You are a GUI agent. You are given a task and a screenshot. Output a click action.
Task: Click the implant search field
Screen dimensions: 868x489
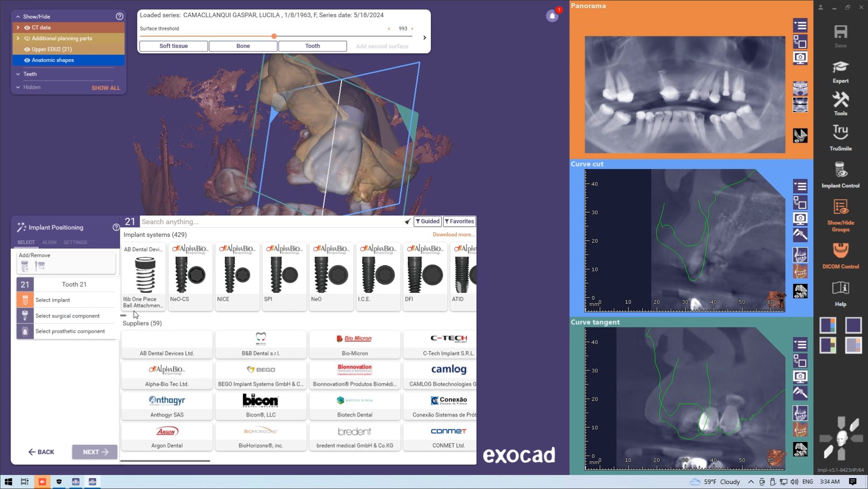tap(272, 222)
